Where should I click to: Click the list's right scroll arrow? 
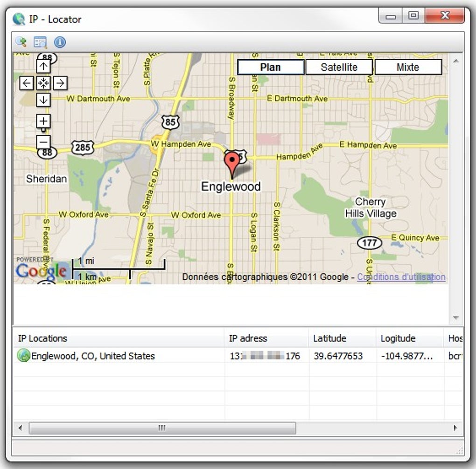click(x=455, y=428)
